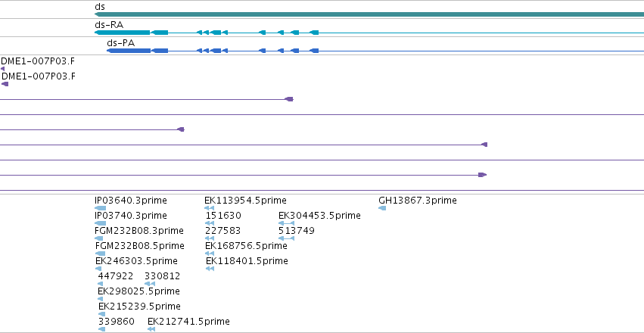Select the 513749 EST label
644x333 pixels.
pyautogui.click(x=297, y=231)
